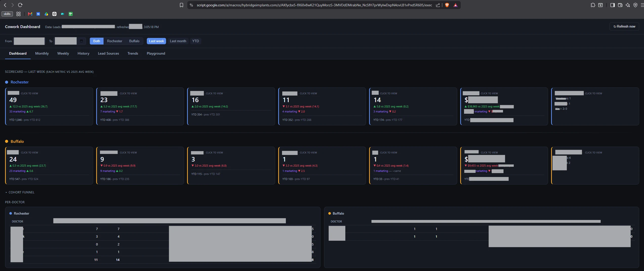Click the browser forward arrow
The image size is (644, 271).
coord(12,5)
